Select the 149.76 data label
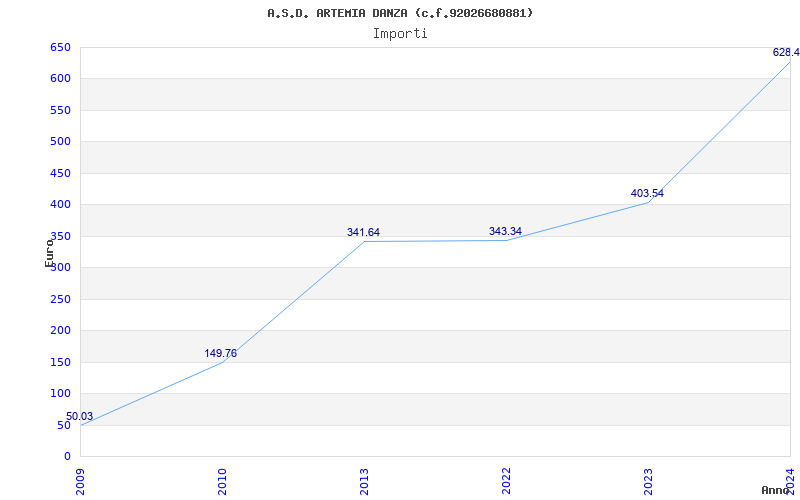This screenshot has height=500, width=800. point(220,353)
